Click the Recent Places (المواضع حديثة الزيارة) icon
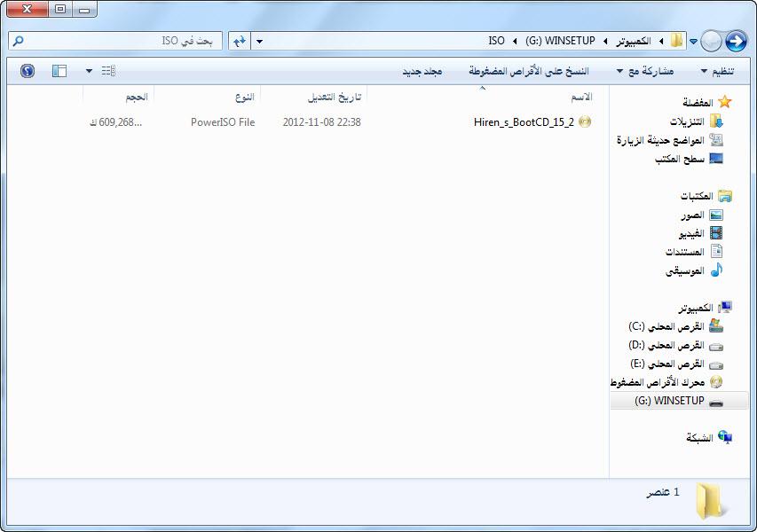The image size is (757, 532). [716, 140]
